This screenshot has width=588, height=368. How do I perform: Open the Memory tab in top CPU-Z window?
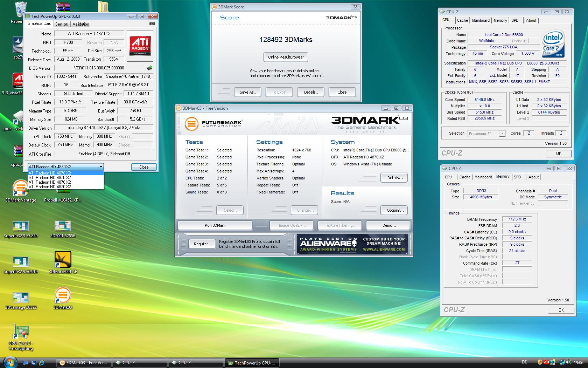(500, 20)
